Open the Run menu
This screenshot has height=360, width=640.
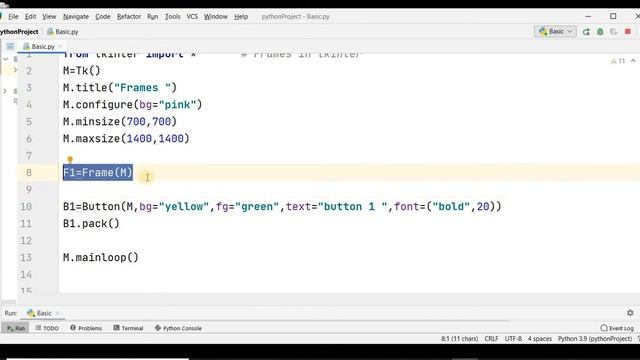(x=152, y=16)
